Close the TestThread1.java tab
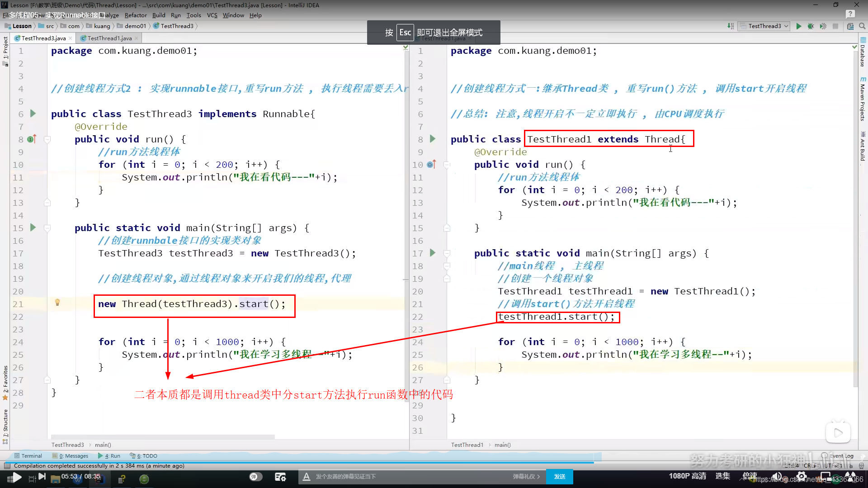Image resolution: width=868 pixels, height=488 pixels. (137, 38)
